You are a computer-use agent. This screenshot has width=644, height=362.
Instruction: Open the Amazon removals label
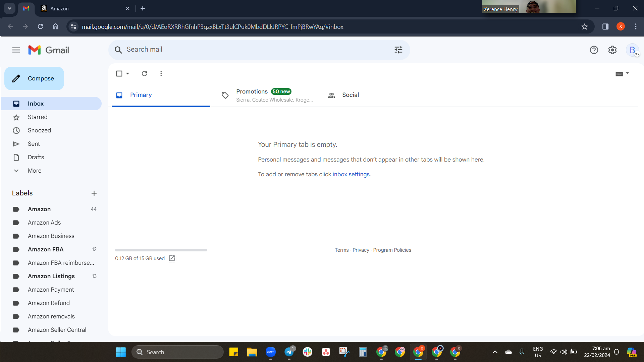51,316
